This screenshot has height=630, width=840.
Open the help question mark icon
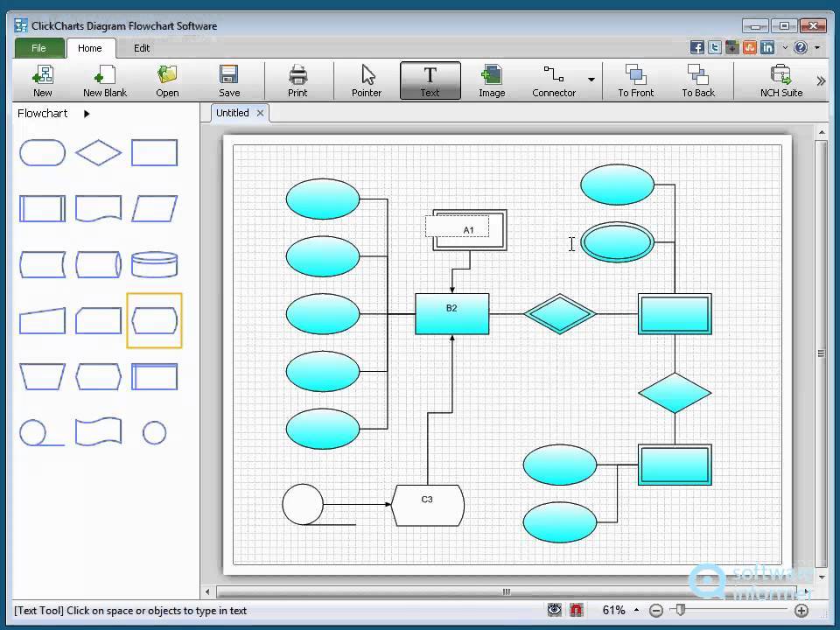click(801, 47)
